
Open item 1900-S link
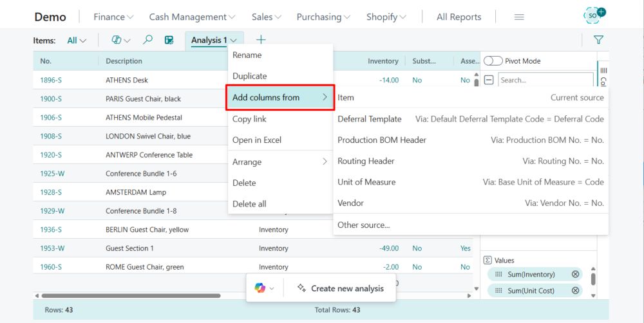coord(51,99)
